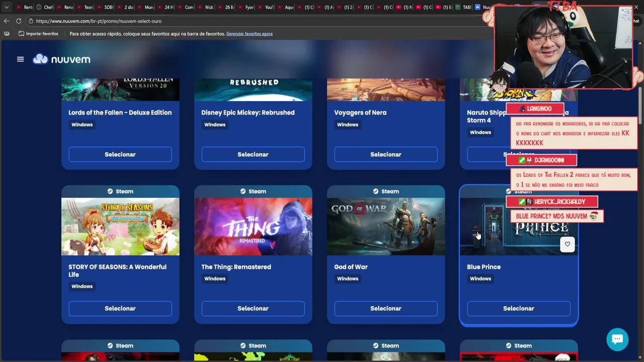The height and width of the screenshot is (362, 644).
Task: Open the Nuuvem hamburger menu
Action: (x=20, y=59)
